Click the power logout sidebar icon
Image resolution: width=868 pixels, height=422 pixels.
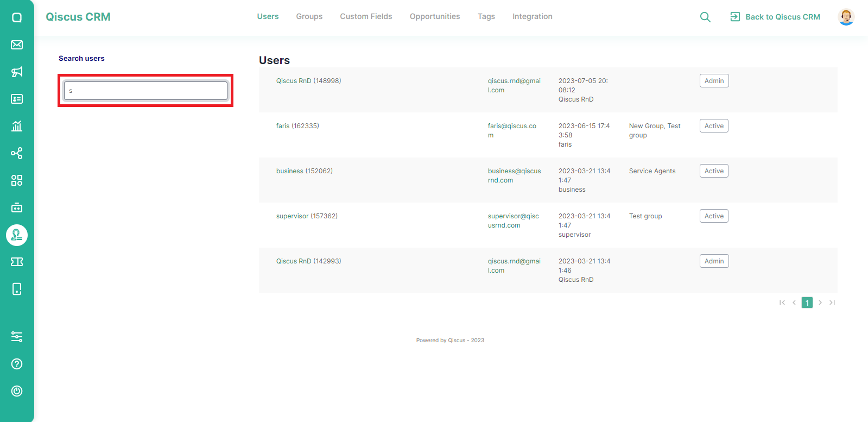pyautogui.click(x=17, y=391)
